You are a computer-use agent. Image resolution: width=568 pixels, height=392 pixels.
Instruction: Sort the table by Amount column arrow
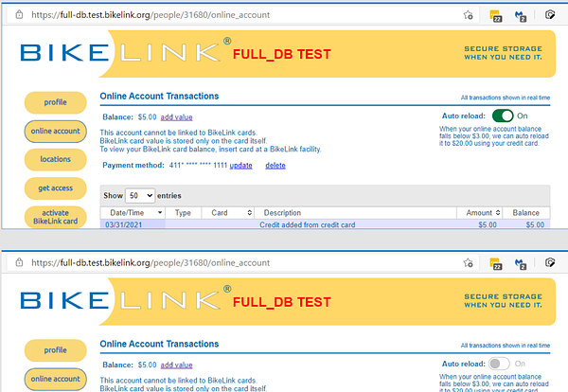498,213
